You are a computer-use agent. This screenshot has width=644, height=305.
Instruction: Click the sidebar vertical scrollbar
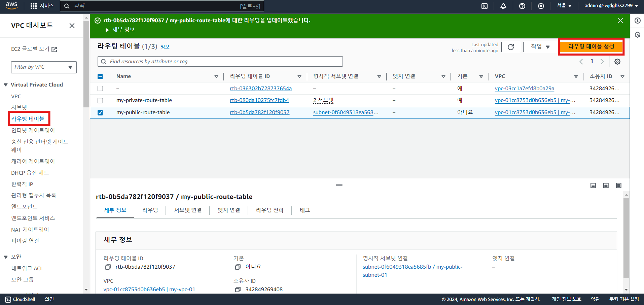pos(86,64)
